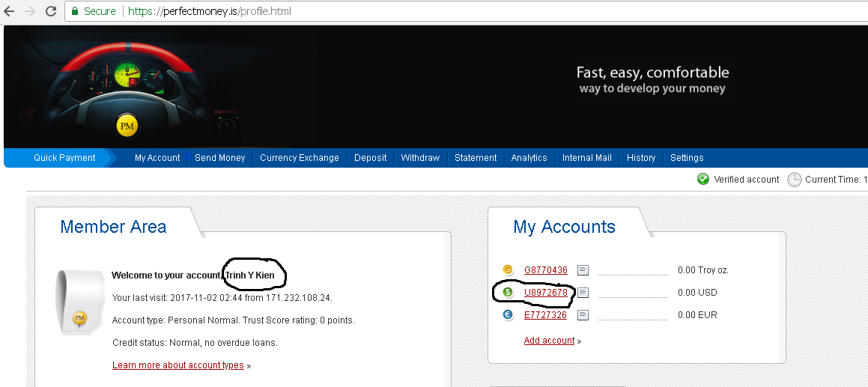The width and height of the screenshot is (868, 387).
Task: Click the Fast, easy, comfortable slogan
Action: tap(652, 73)
